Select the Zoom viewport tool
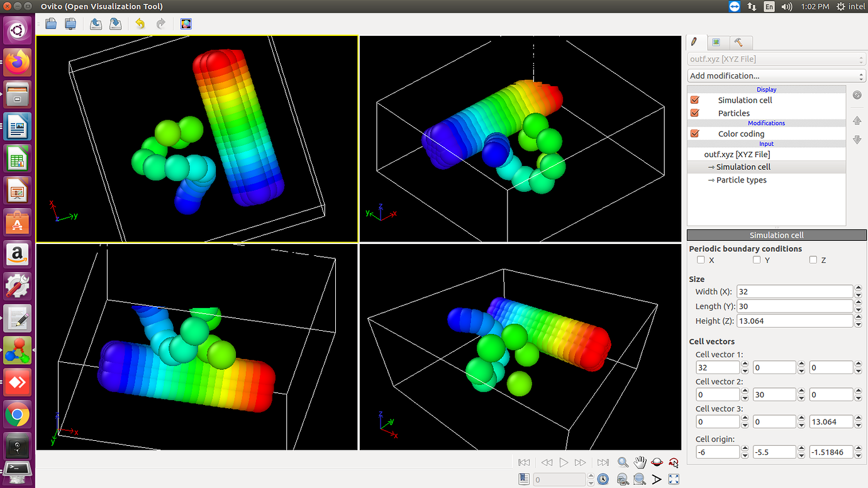The width and height of the screenshot is (868, 488). (623, 462)
